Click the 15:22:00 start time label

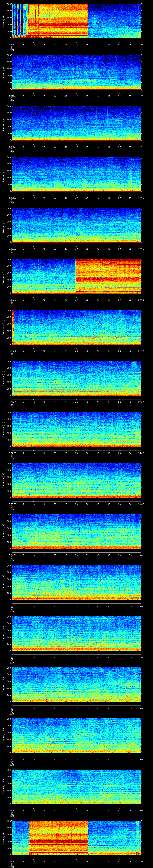[x=12, y=453]
